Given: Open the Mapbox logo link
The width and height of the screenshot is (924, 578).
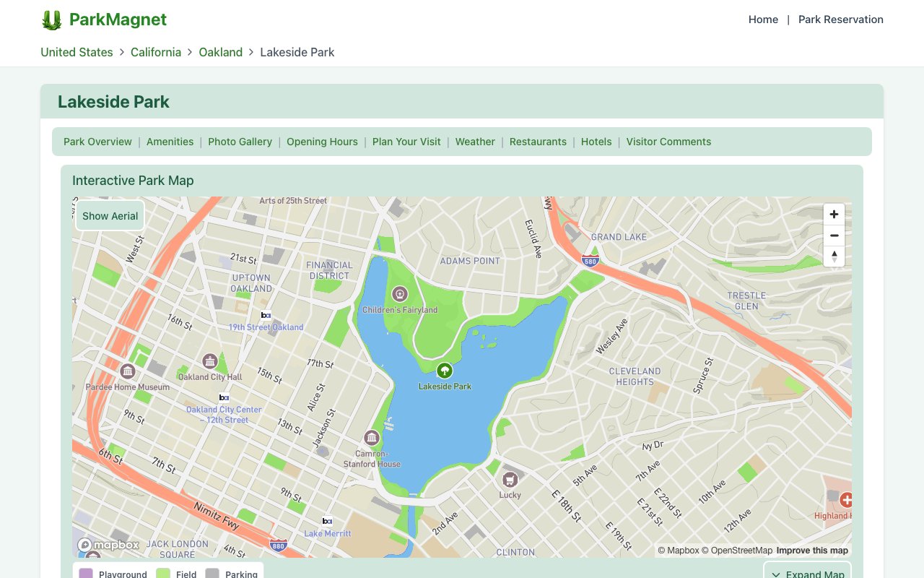Looking at the screenshot, I should [x=108, y=545].
